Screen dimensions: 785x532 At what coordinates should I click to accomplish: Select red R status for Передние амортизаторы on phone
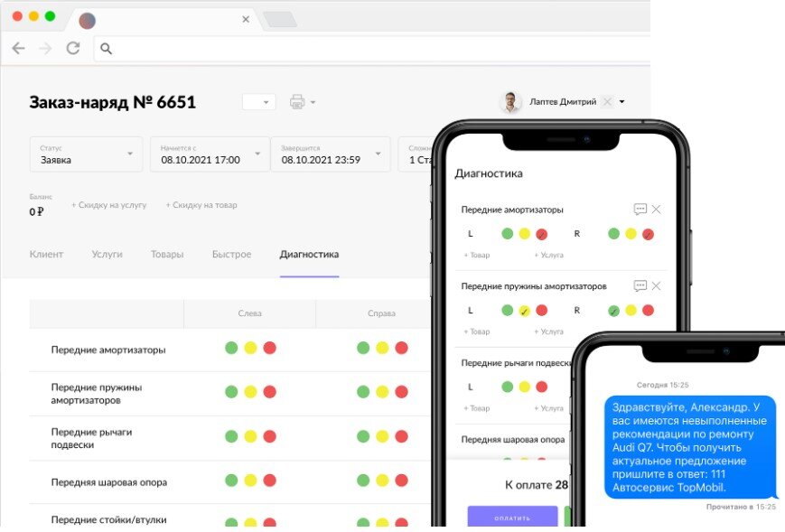(648, 234)
